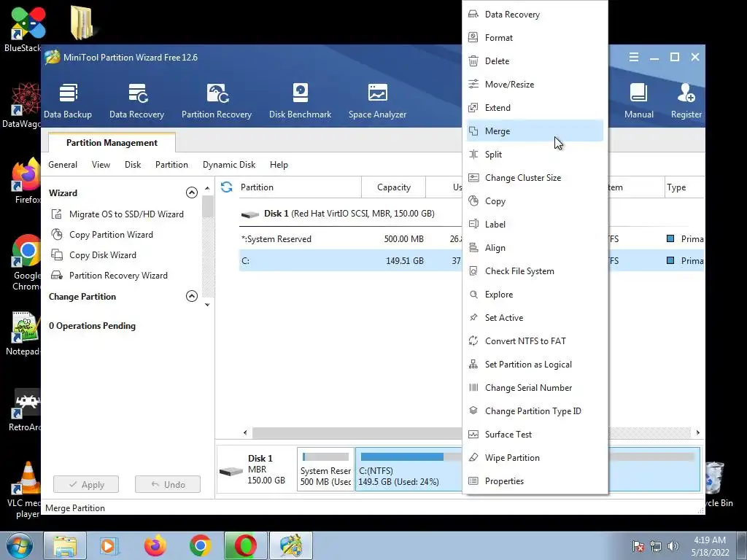Select C:(NTFS) block in disk map
Viewport: 747px width, 560px height.
pos(409,469)
